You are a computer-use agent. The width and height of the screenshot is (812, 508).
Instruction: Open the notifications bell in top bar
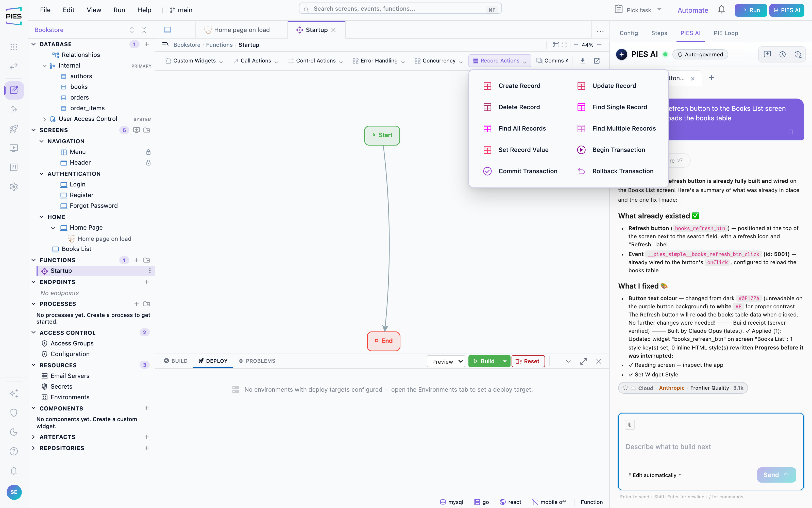pos(721,10)
